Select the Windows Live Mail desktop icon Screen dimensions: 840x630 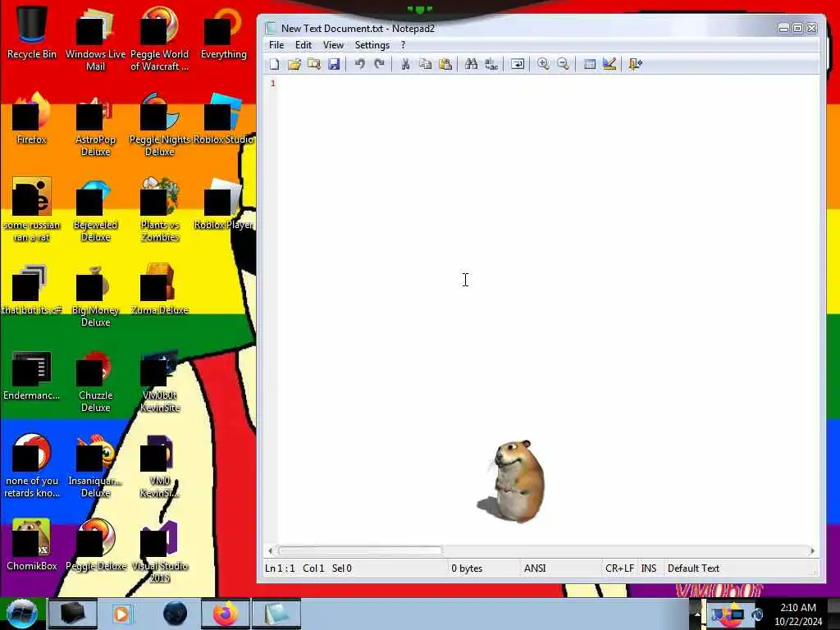pos(95,39)
